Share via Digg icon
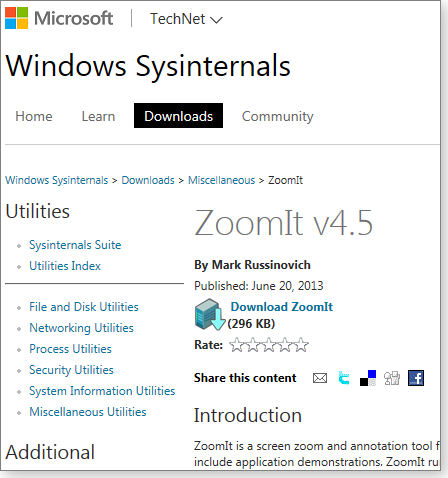This screenshot has width=448, height=478. point(392,378)
